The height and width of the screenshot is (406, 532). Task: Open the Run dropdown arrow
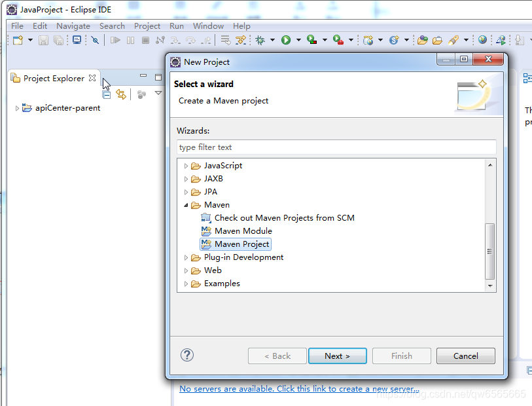298,40
